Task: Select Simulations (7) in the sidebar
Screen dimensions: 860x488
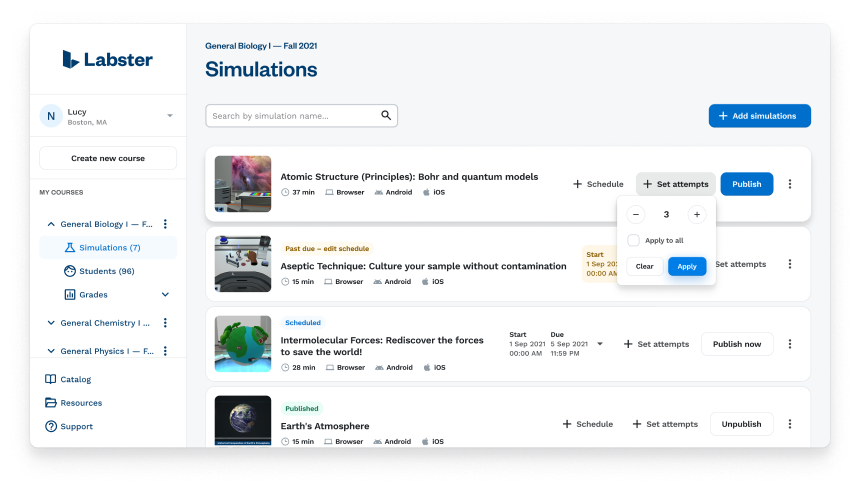Action: [x=109, y=248]
